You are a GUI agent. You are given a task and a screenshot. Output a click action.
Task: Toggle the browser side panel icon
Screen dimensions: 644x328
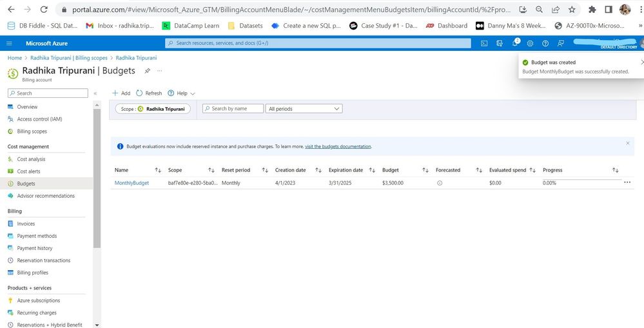pos(609,9)
